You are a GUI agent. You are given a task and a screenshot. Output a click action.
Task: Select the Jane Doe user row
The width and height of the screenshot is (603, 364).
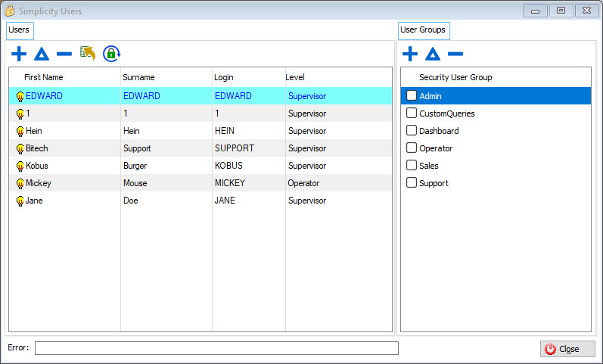(x=151, y=201)
